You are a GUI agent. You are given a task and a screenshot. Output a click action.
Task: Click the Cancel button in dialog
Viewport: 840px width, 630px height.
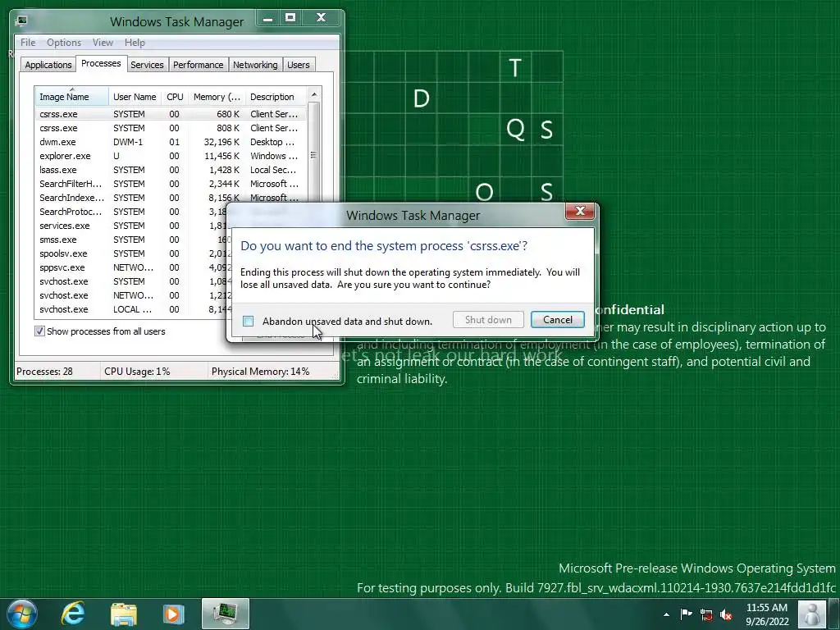[x=558, y=320]
